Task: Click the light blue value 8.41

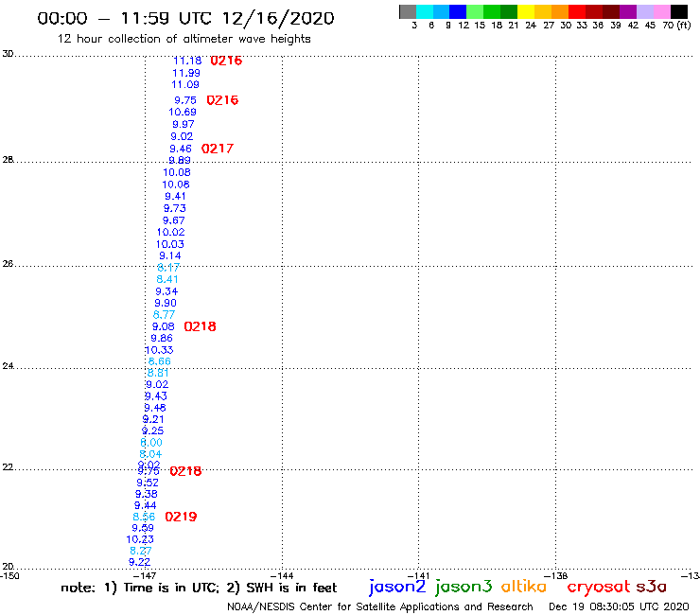Action: pyautogui.click(x=167, y=279)
